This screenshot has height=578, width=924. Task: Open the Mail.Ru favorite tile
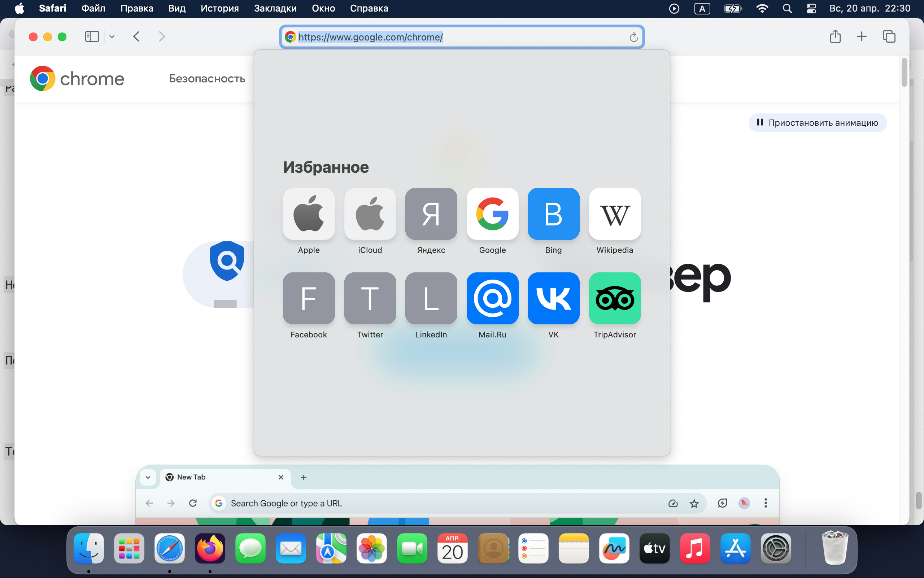pos(492,298)
